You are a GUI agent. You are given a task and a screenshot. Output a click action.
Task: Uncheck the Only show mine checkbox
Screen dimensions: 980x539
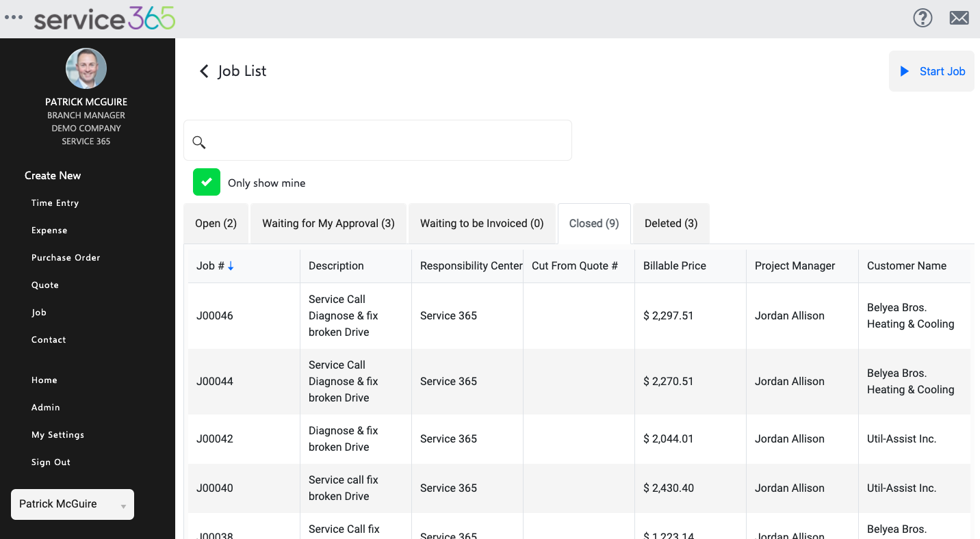207,183
